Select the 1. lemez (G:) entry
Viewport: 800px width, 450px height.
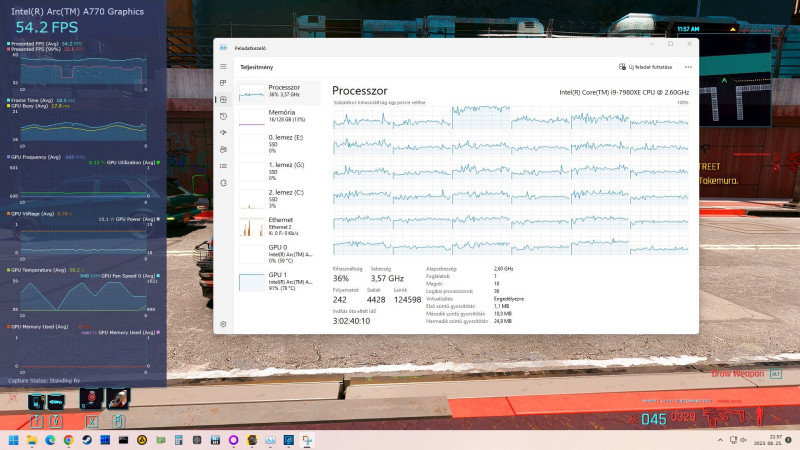coord(279,171)
